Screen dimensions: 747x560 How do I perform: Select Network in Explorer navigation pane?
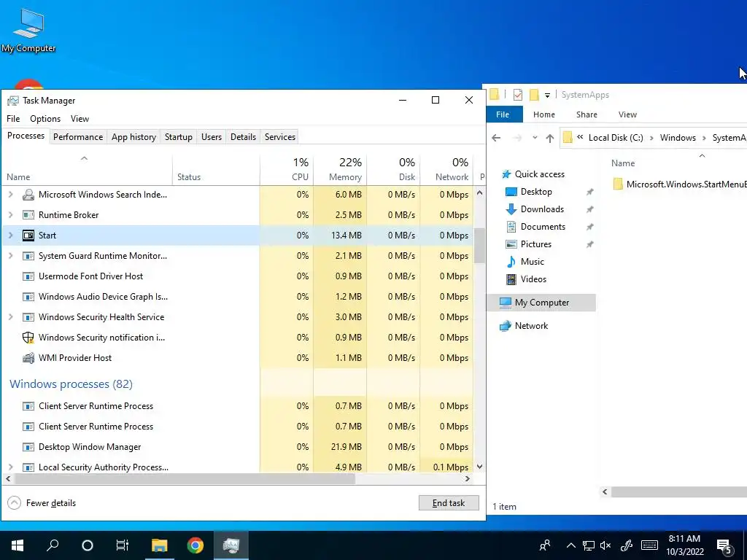(523, 326)
